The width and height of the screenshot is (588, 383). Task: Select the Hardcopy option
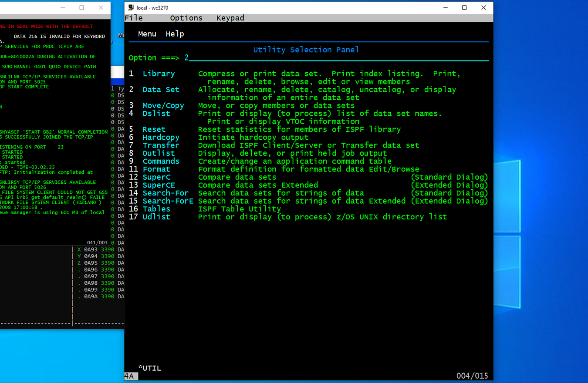[x=161, y=138]
